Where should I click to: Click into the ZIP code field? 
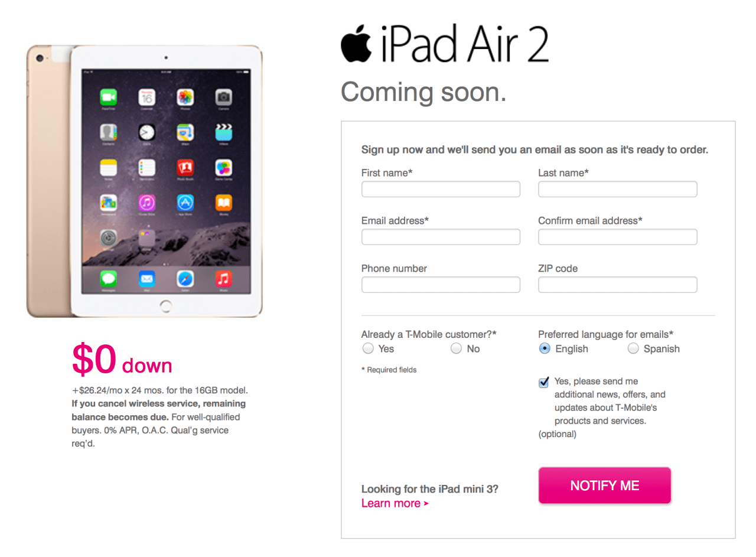(x=618, y=285)
